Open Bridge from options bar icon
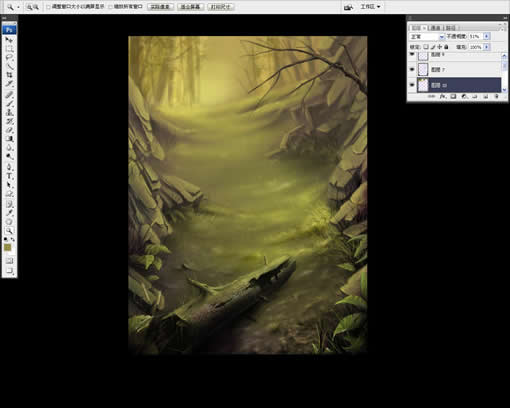The height and width of the screenshot is (408, 510). (348, 7)
